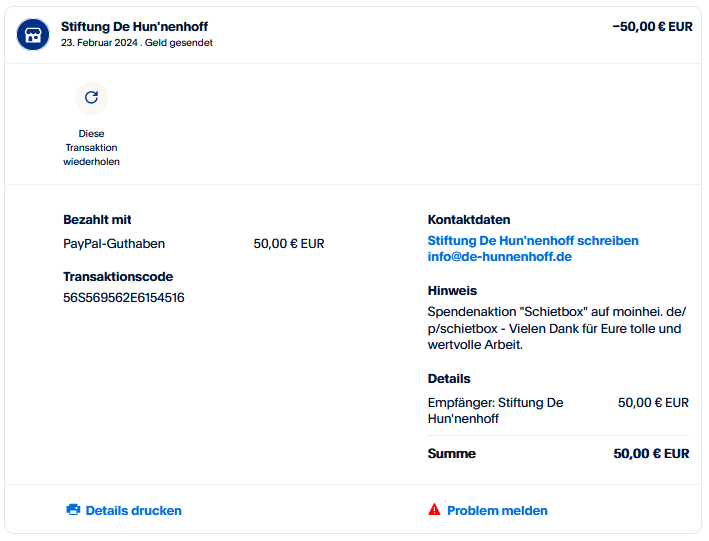709x541 pixels.
Task: Click the 'Geld gesendet' date line
Action: coord(137,43)
